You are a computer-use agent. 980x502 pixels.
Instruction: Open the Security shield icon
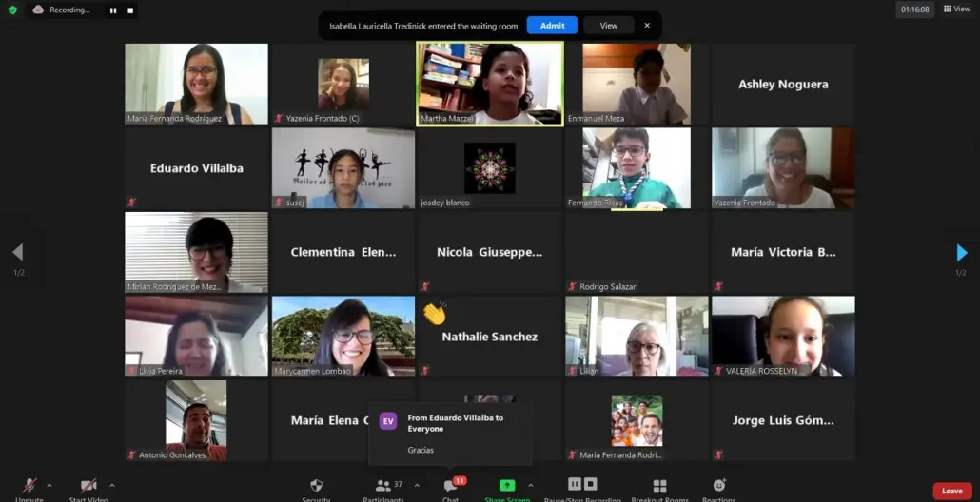pyautogui.click(x=316, y=485)
